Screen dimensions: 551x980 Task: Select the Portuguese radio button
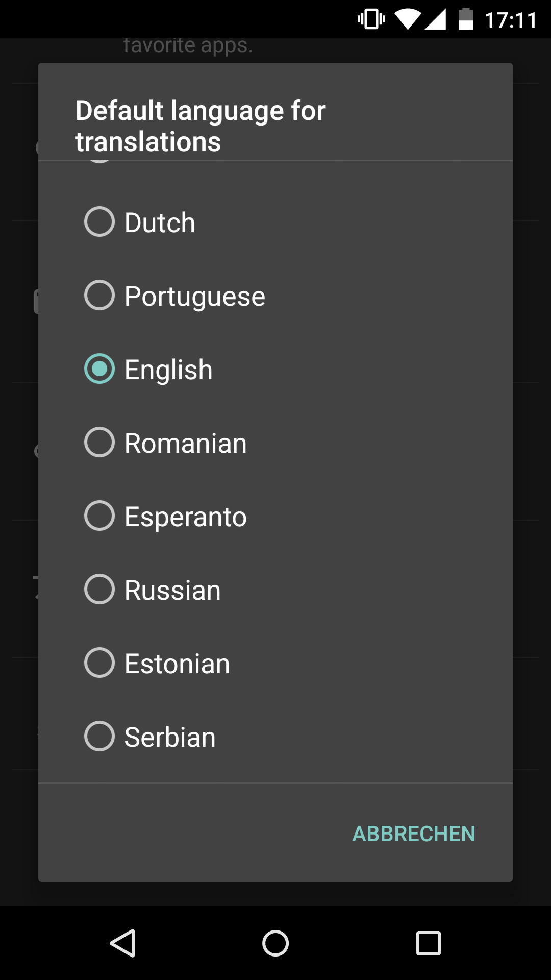(x=99, y=295)
